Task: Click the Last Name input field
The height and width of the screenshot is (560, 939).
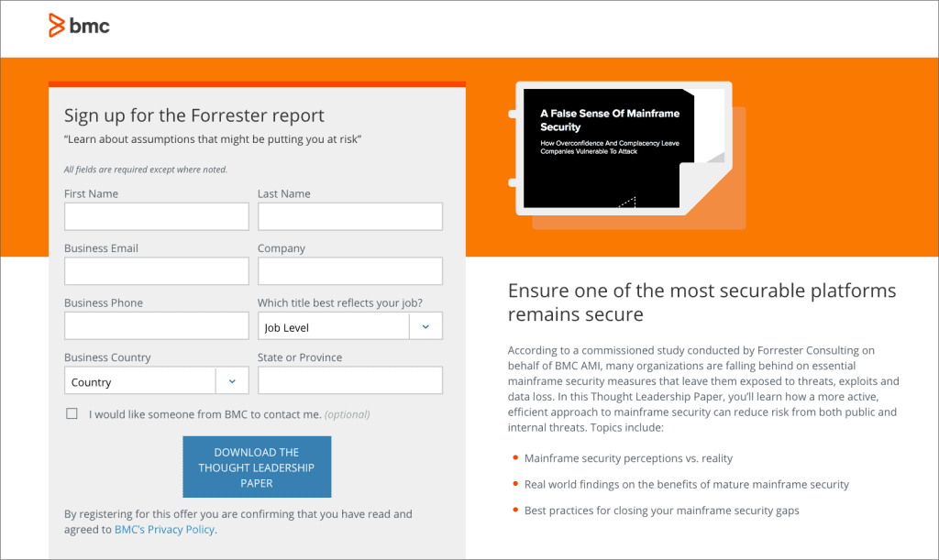Action: coord(349,216)
